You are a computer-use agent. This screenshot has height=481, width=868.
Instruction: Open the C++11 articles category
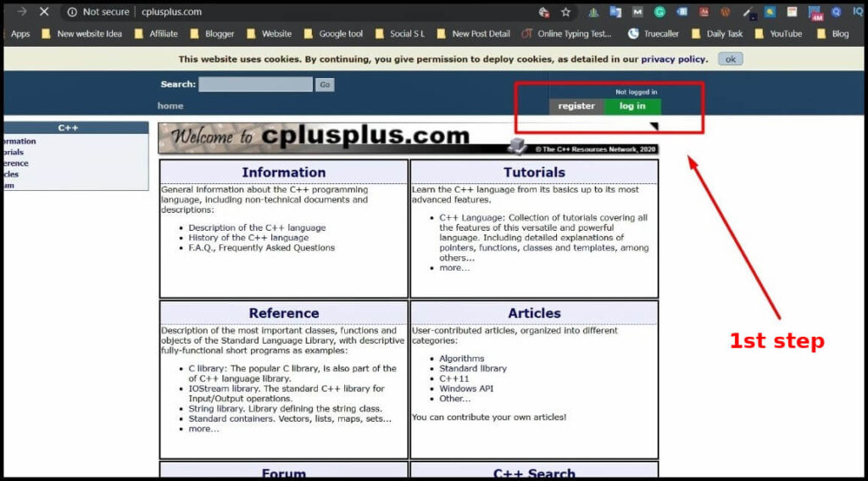454,378
